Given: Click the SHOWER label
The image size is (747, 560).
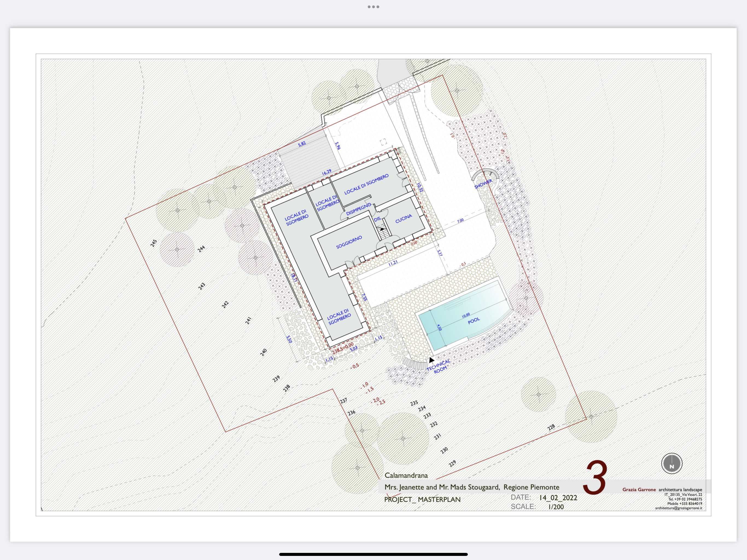Looking at the screenshot, I should [x=483, y=184].
